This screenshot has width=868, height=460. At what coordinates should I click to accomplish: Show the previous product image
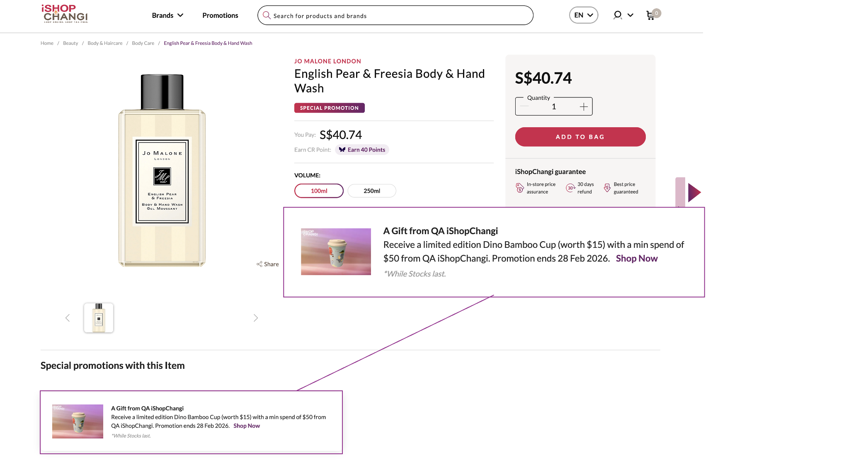coord(68,318)
